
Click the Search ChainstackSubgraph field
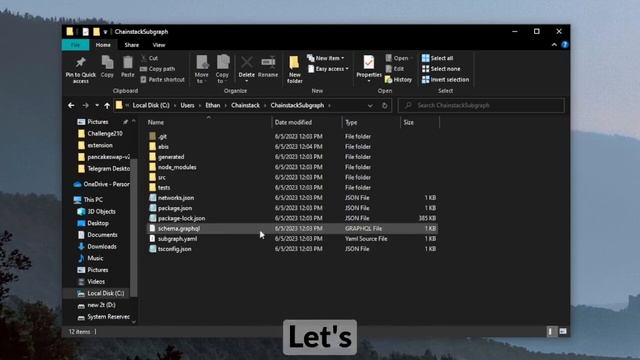point(481,105)
